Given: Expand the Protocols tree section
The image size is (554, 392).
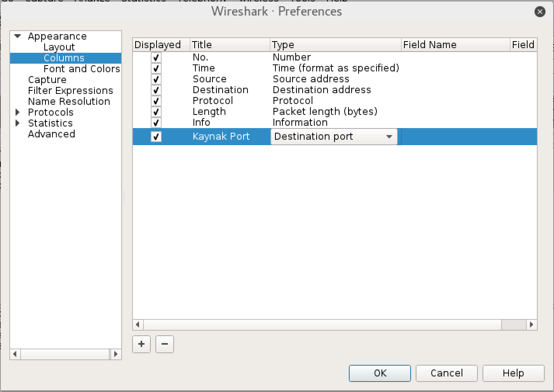Looking at the screenshot, I should click(x=17, y=112).
